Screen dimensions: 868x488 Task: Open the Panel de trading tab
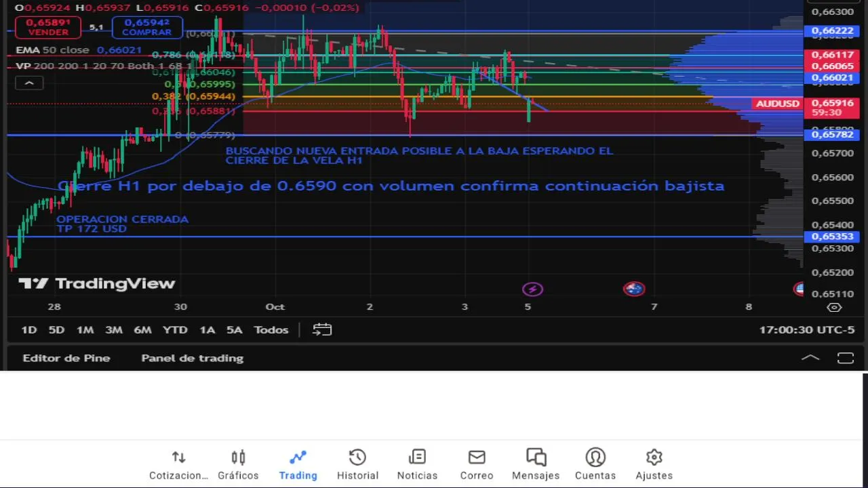click(x=192, y=358)
